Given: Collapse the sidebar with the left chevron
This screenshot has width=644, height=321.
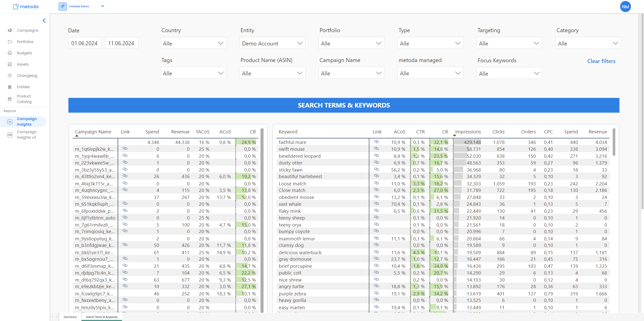Looking at the screenshot, I should click(44, 21).
